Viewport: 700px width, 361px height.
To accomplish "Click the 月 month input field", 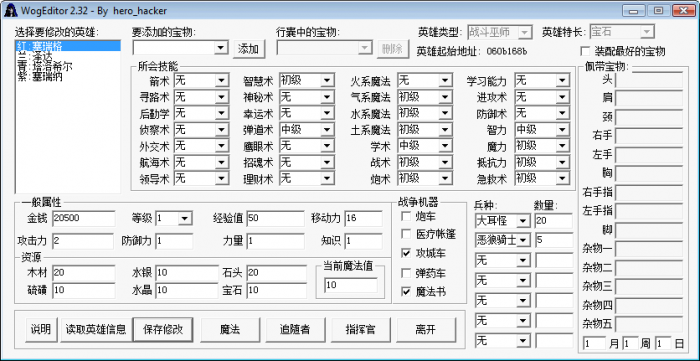I will click(595, 344).
